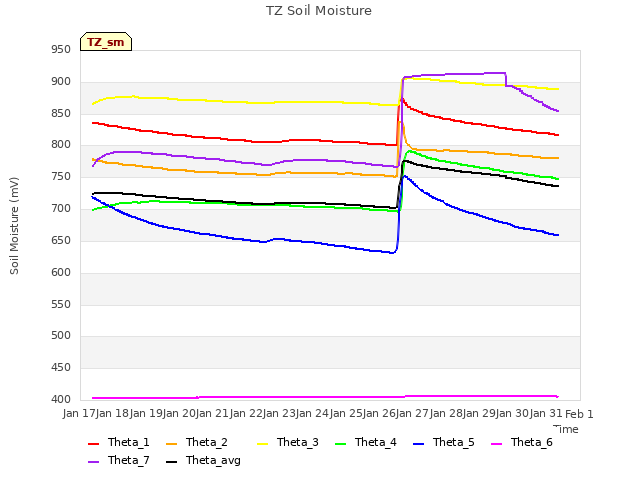Screen dimensions: 640x480
Task: Click the 650 y-axis tick label
Action: (x=61, y=240)
